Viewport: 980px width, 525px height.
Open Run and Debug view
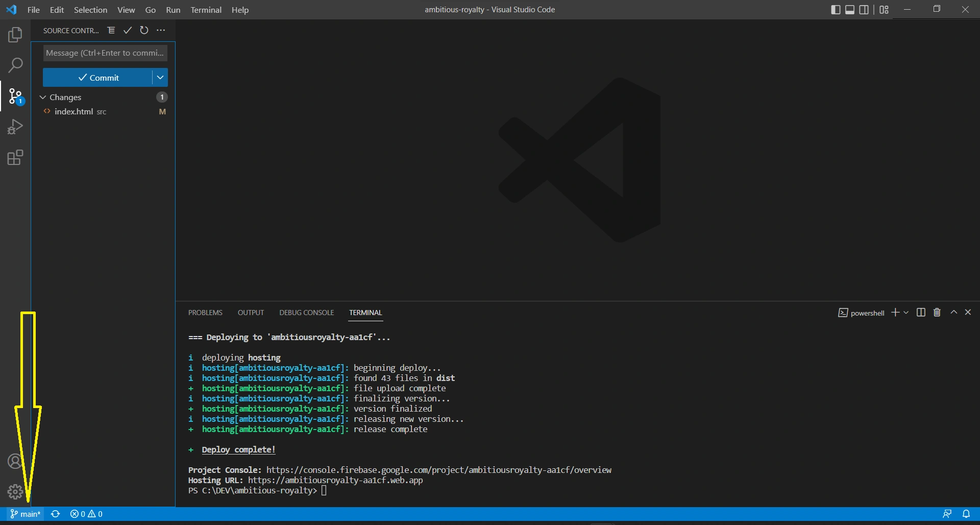15,127
